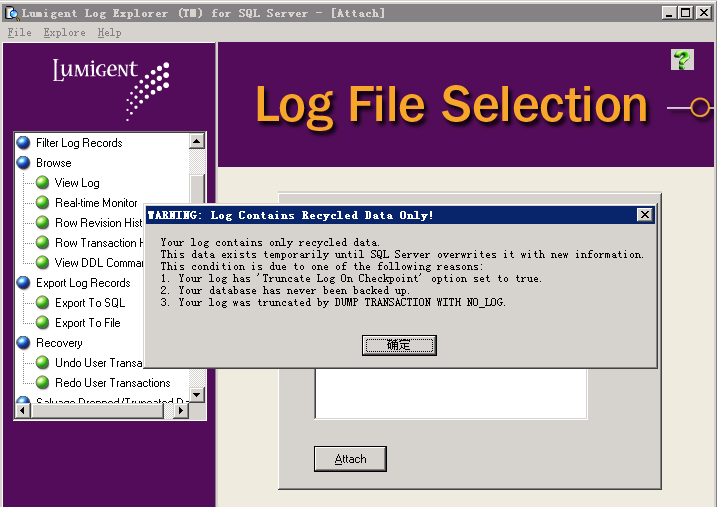
Task: Select the Browse tree node
Action: tap(54, 163)
